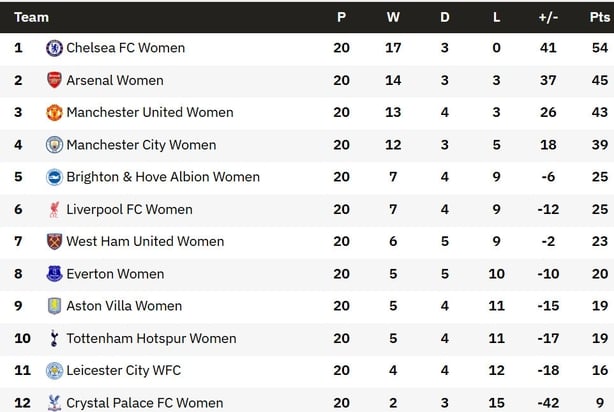Click the Arsenal Women crest icon
Viewport: 614px width, 412px height.
[x=54, y=80]
